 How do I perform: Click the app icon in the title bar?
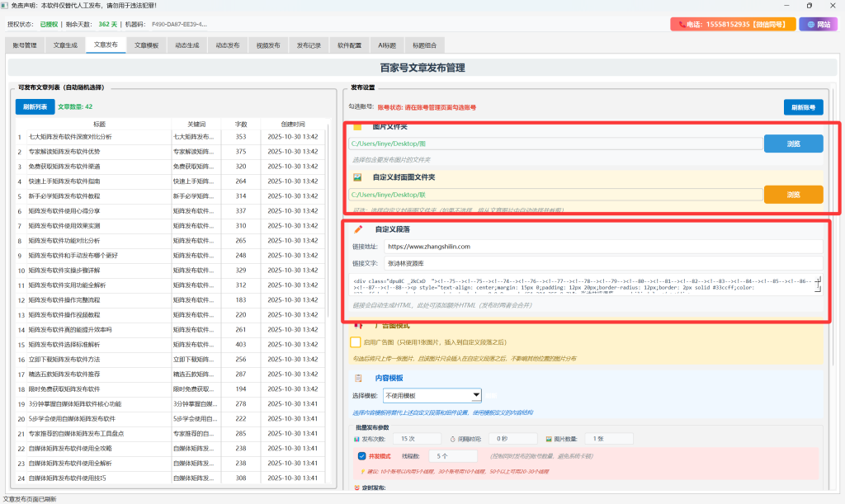(6, 6)
